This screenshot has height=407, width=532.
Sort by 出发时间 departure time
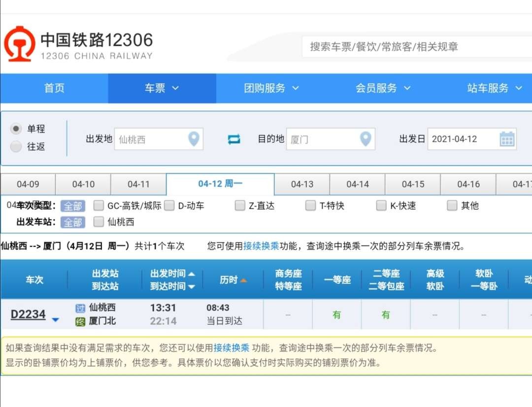pyautogui.click(x=172, y=274)
